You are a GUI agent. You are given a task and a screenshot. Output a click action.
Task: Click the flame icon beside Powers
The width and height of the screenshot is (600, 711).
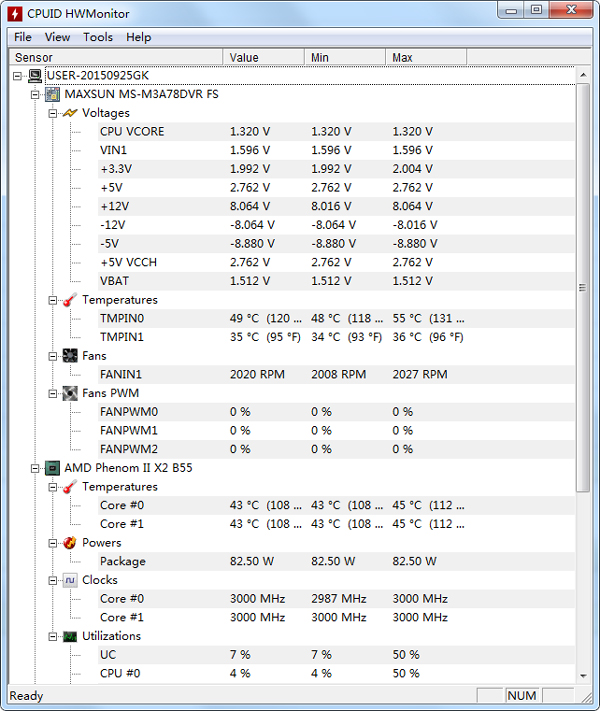(70, 543)
